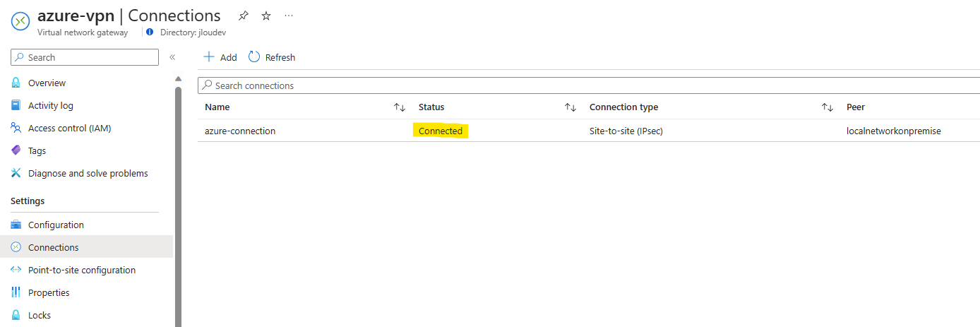Open Properties menu item

pos(49,292)
